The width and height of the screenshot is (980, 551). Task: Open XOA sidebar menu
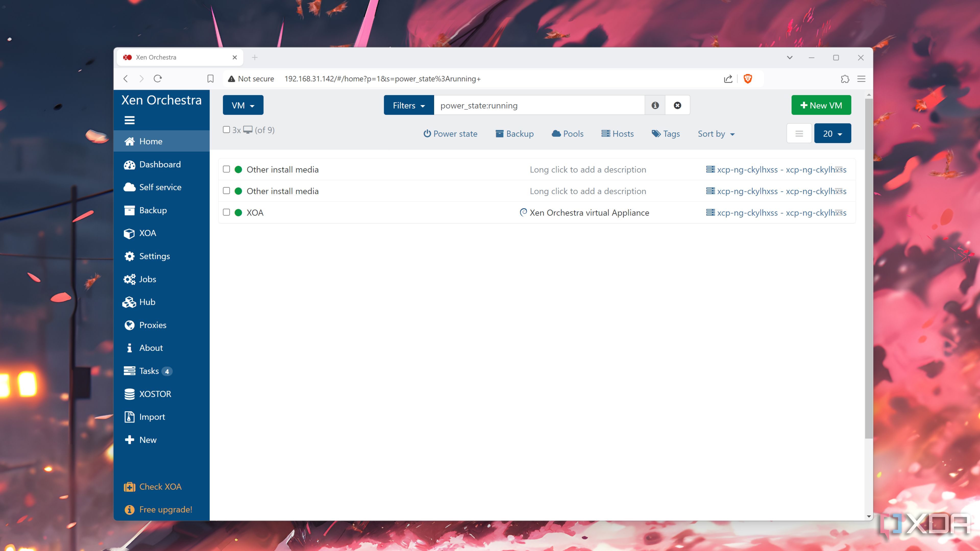(x=161, y=233)
